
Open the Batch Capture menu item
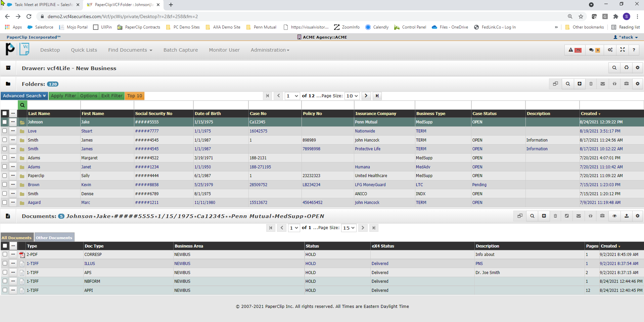[180, 50]
